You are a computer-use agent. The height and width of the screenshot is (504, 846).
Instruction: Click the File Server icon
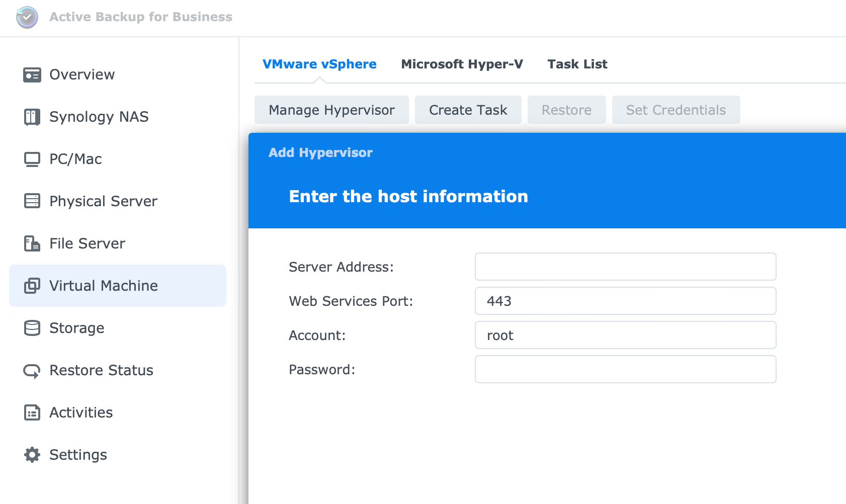(x=32, y=243)
